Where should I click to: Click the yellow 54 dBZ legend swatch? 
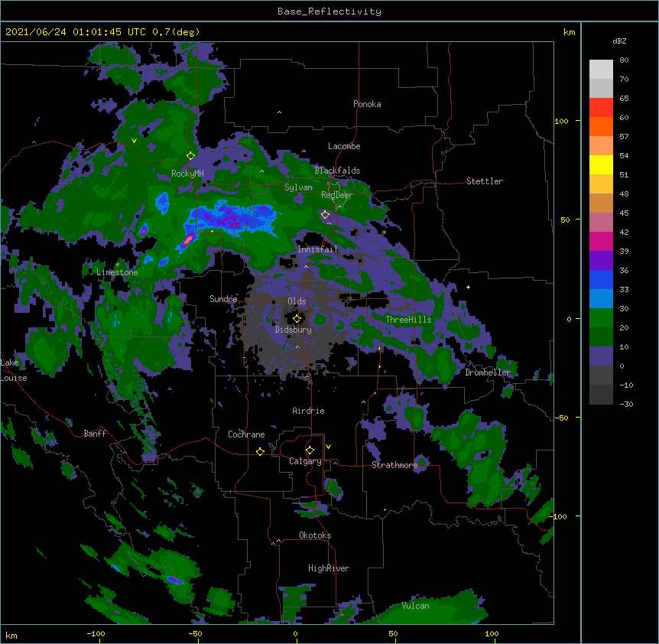(x=601, y=164)
